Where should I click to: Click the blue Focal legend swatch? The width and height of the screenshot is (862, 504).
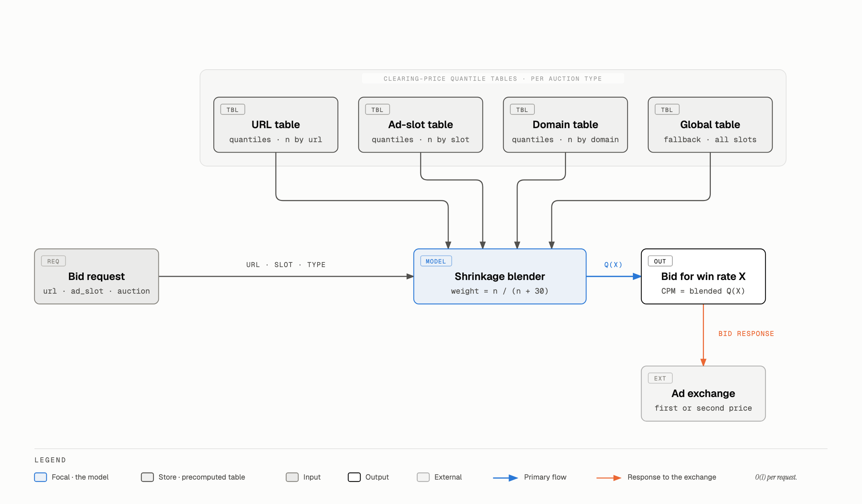(41, 477)
